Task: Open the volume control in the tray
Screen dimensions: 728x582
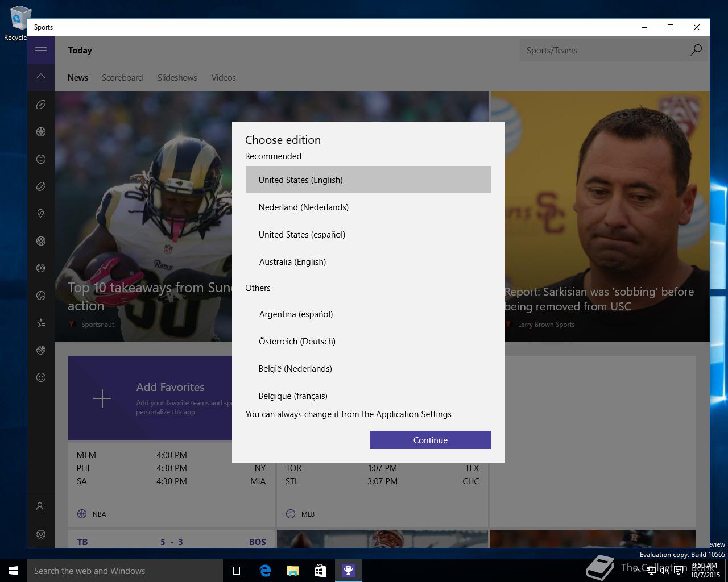Action: coord(664,571)
